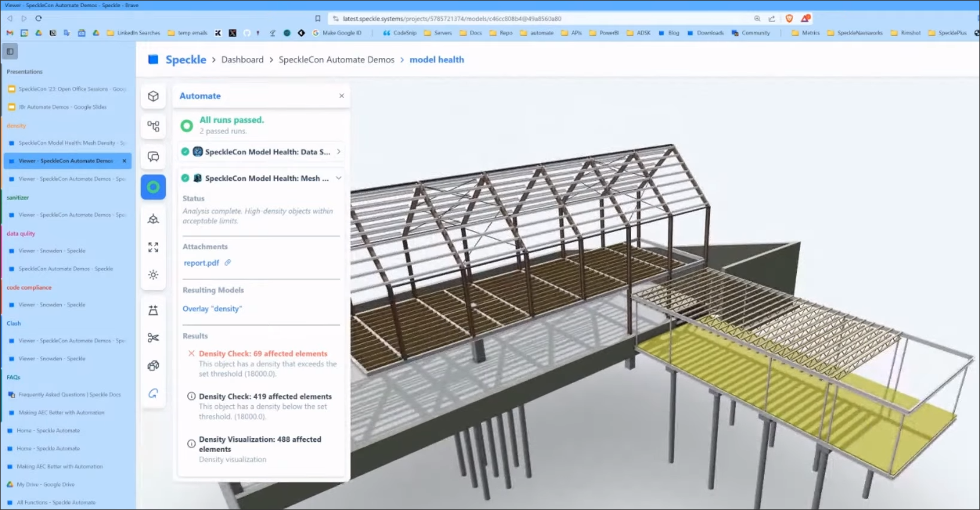Image resolution: width=980 pixels, height=510 pixels.
Task: Click the reset arrow icon at toolbar bottom
Action: point(153,393)
